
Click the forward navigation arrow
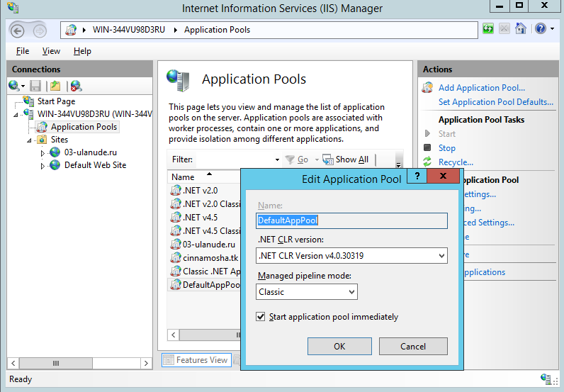tap(40, 31)
